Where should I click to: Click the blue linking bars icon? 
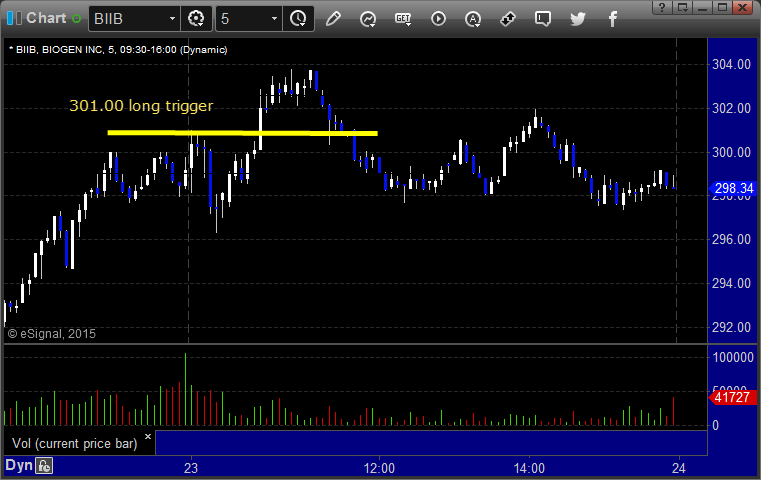point(14,18)
